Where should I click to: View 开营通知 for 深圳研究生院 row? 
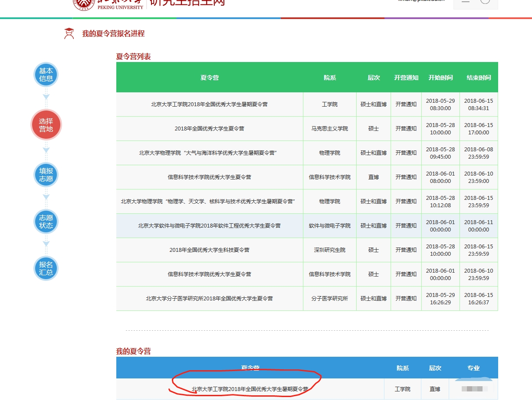[x=406, y=250]
